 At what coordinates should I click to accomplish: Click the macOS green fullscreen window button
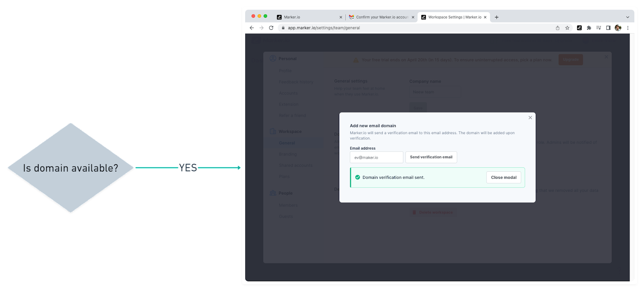click(265, 16)
